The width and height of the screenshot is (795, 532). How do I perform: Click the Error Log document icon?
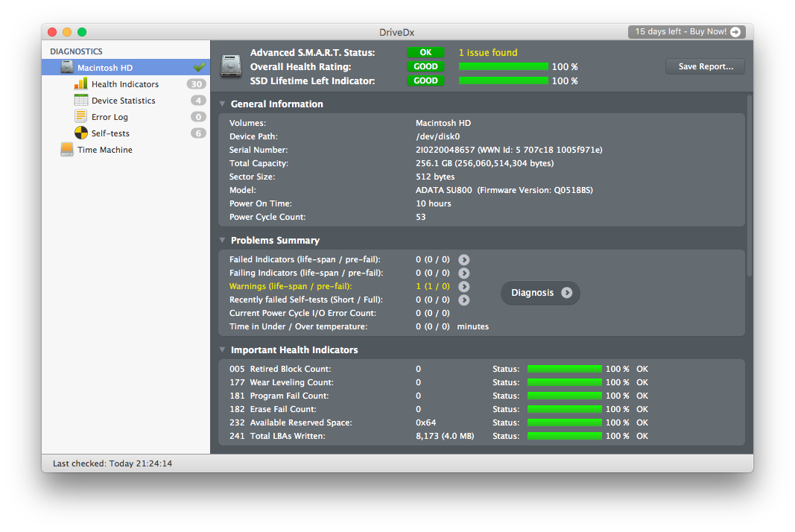(x=80, y=117)
